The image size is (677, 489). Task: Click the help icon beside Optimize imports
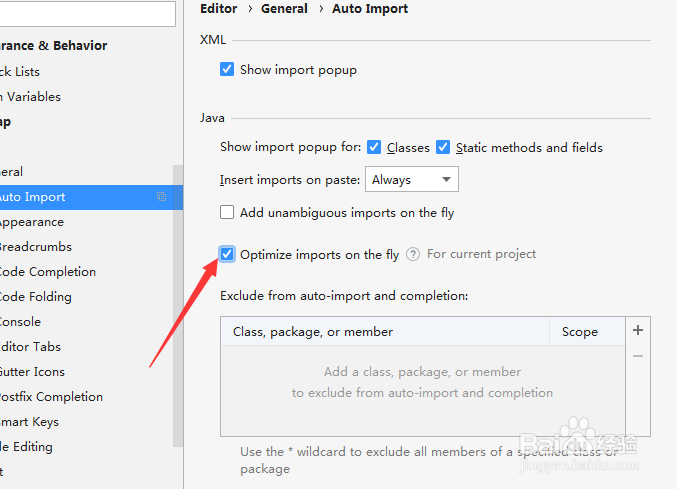coord(413,255)
